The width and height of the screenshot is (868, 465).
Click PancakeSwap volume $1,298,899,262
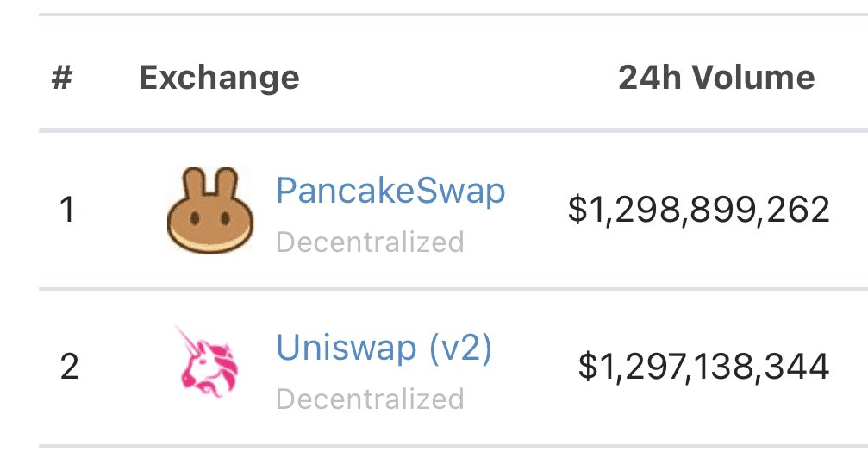[698, 210]
